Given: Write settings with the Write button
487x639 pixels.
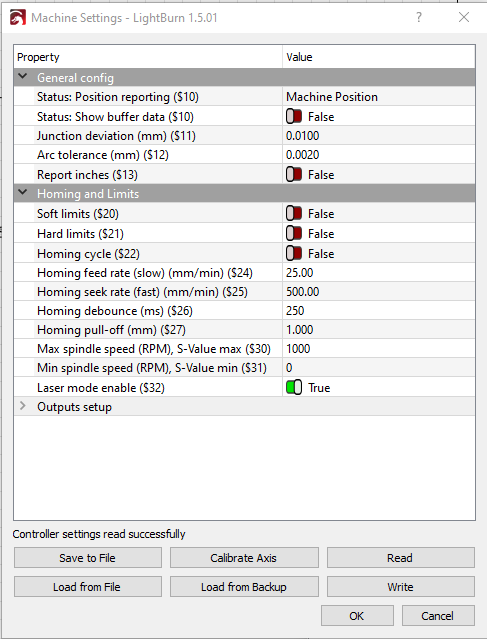Looking at the screenshot, I should point(401,586).
